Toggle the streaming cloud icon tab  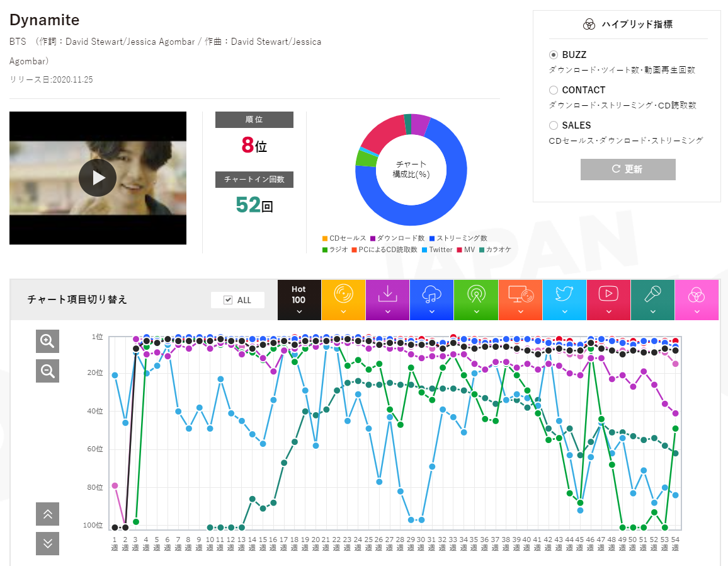(432, 300)
